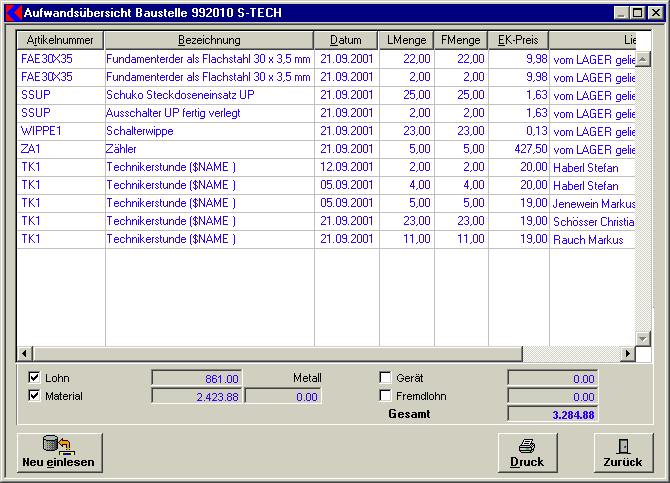670x483 pixels.
Task: Sort by Artikelnummer column header
Action: click(x=61, y=39)
